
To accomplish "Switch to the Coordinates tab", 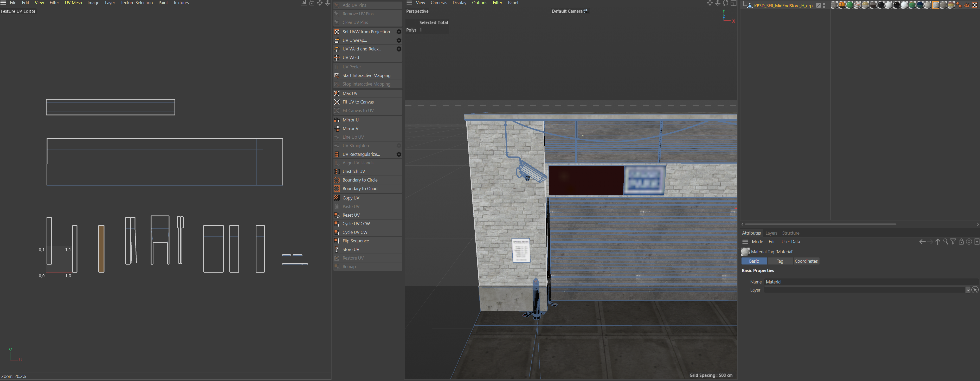I will pyautogui.click(x=806, y=261).
